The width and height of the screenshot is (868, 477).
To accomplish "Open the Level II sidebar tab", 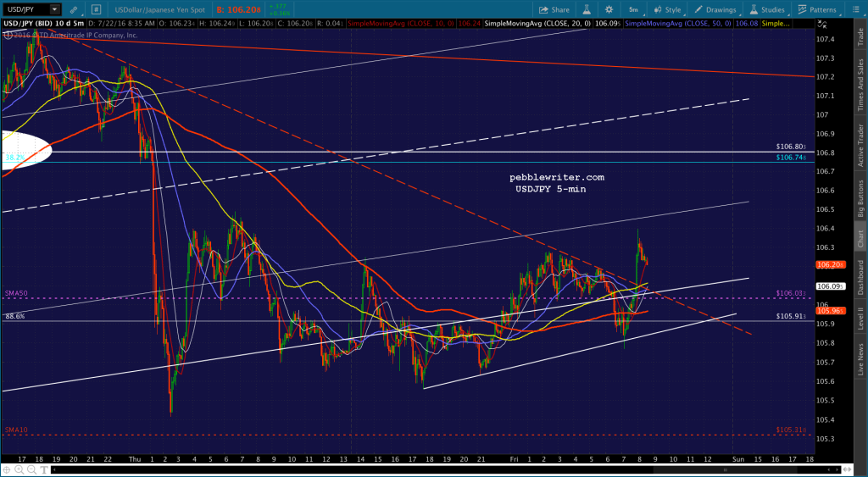I will pyautogui.click(x=861, y=319).
